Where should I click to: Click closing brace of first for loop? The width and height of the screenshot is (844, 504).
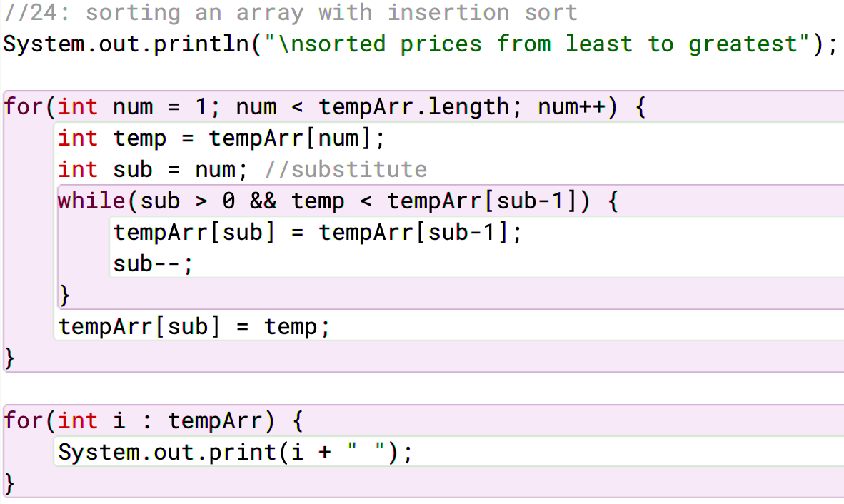(x=9, y=358)
